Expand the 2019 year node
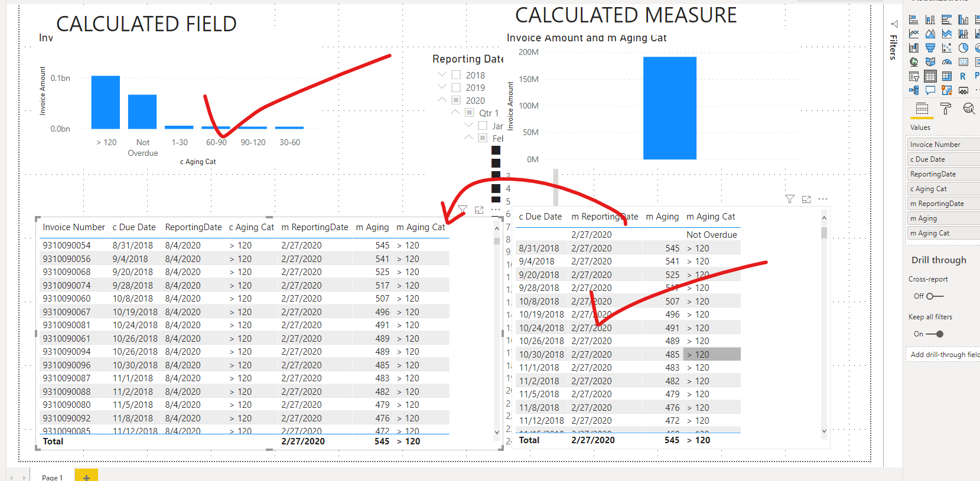The width and height of the screenshot is (980, 481). coord(442,87)
